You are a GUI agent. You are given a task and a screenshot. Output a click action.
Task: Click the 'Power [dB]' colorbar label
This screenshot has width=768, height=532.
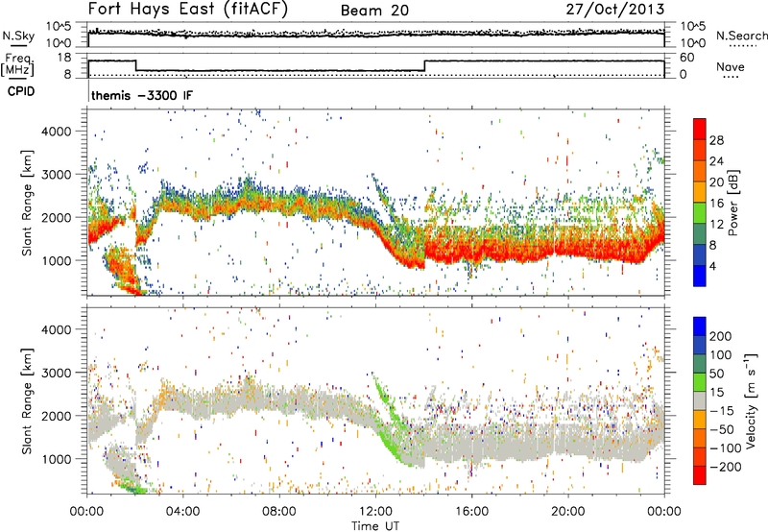[732, 203]
